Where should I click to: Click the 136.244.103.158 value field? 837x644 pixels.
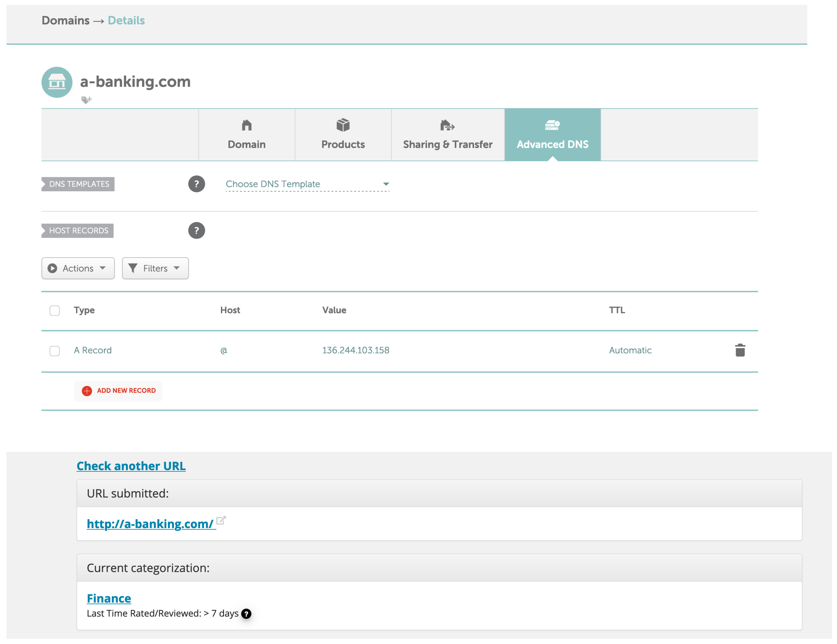point(355,350)
